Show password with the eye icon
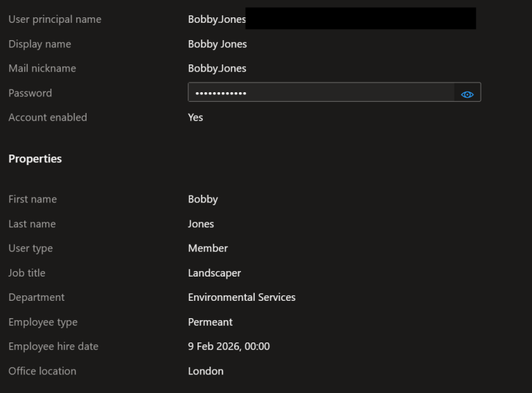 [467, 94]
